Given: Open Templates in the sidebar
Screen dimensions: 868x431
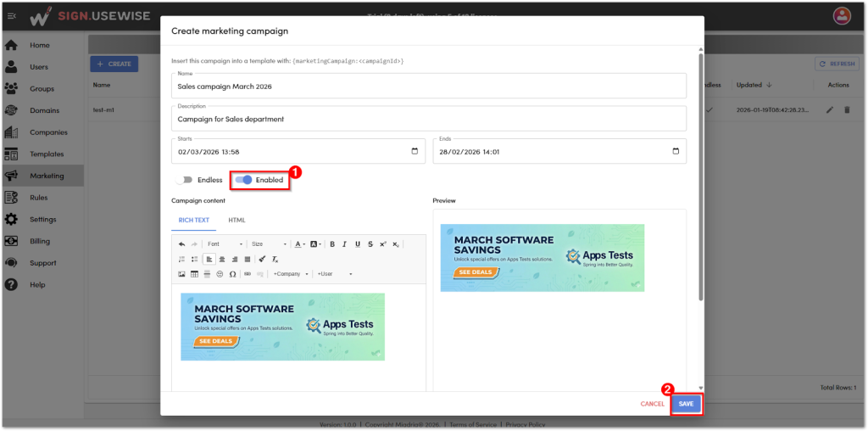Looking at the screenshot, I should [x=47, y=154].
